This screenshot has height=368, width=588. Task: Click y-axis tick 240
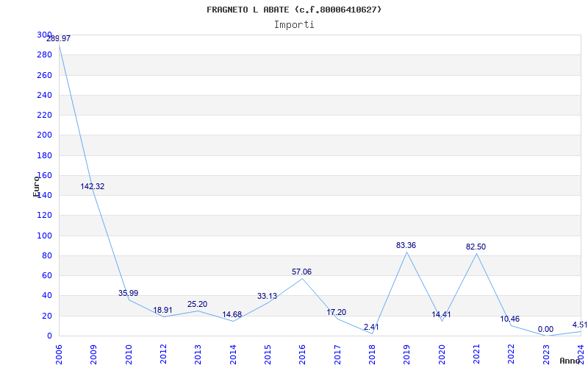(44, 95)
